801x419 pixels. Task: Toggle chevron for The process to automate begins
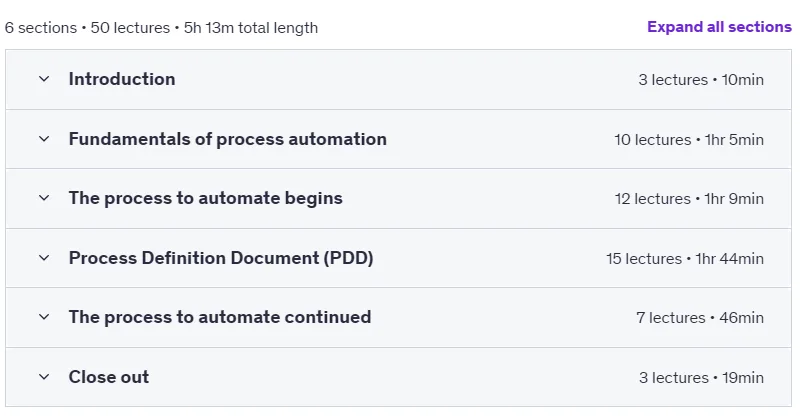tap(44, 198)
